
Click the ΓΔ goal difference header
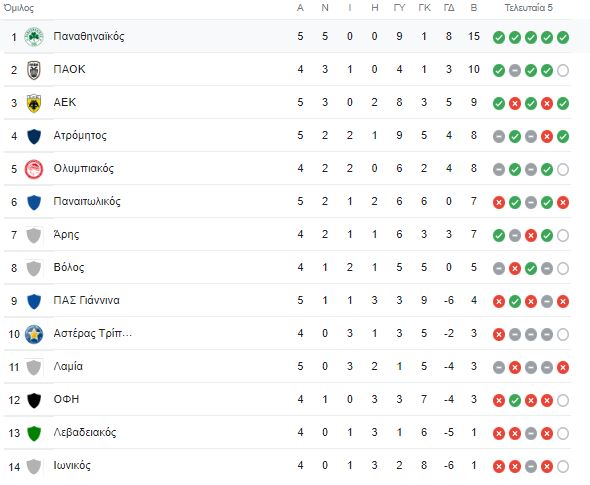449,8
